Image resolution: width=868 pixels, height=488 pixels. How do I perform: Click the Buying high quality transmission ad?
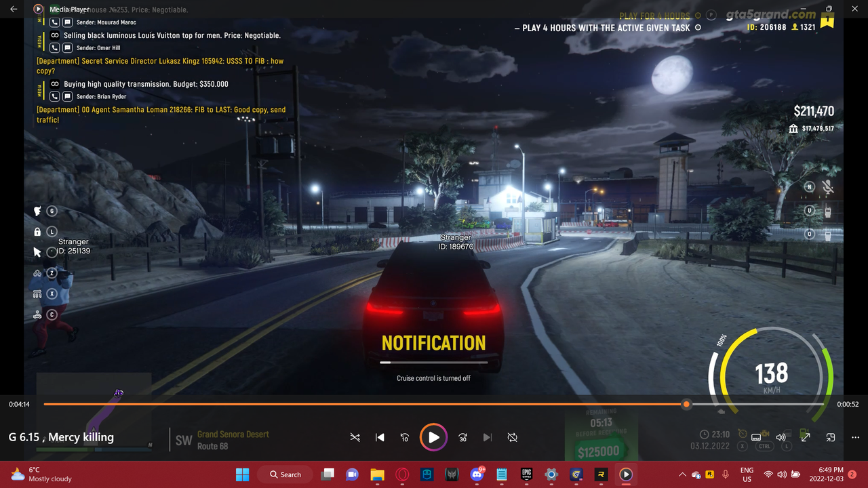point(146,85)
